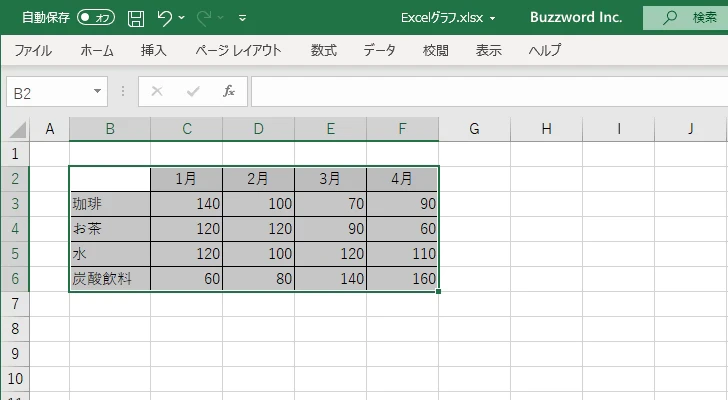This screenshot has width=728, height=400.
Task: Select column I header
Action: pos(618,129)
